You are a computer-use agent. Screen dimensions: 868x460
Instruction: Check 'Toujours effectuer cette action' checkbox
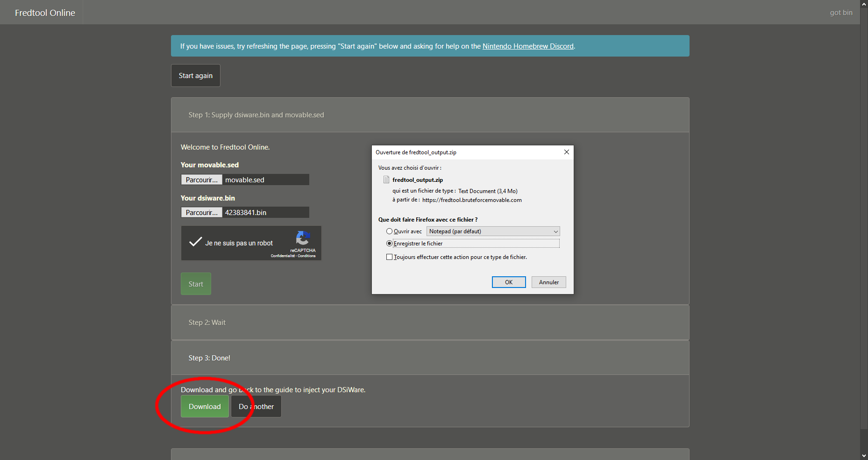coord(389,257)
